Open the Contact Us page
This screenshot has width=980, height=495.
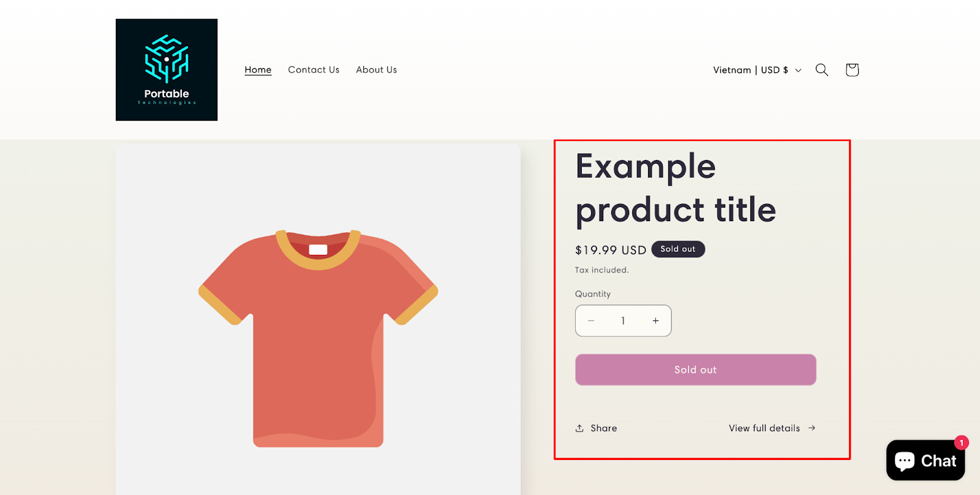pyautogui.click(x=314, y=70)
